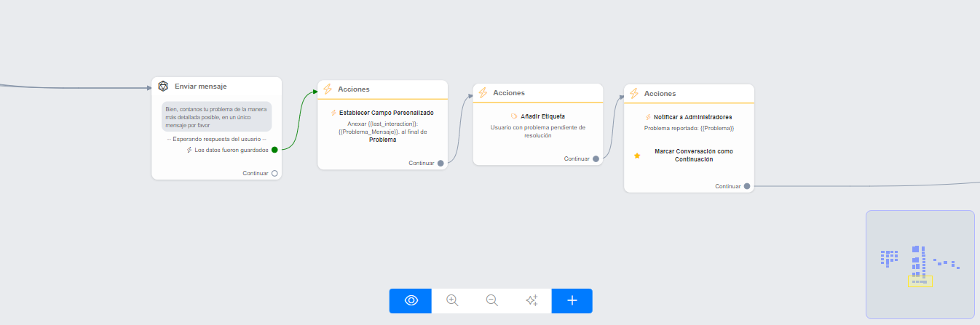This screenshot has height=325, width=980.
Task: Click Continuar connector on the Añadir Etiqueta node
Action: [x=596, y=159]
